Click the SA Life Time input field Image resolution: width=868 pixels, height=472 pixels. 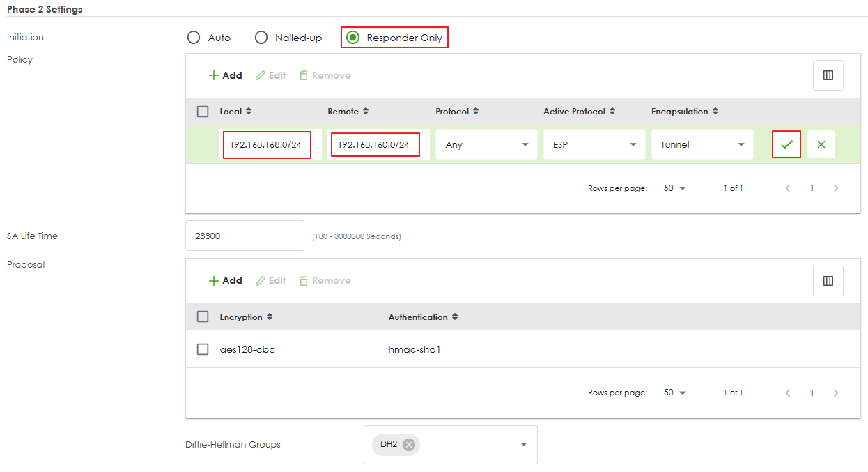coord(245,236)
